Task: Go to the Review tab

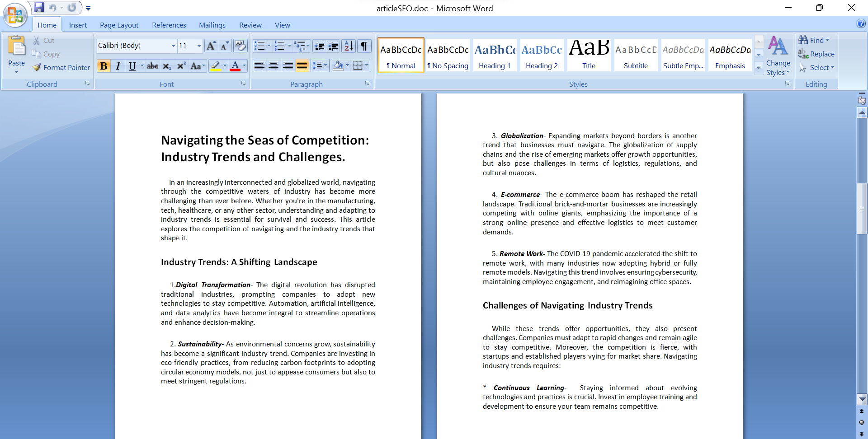Action: click(x=250, y=25)
